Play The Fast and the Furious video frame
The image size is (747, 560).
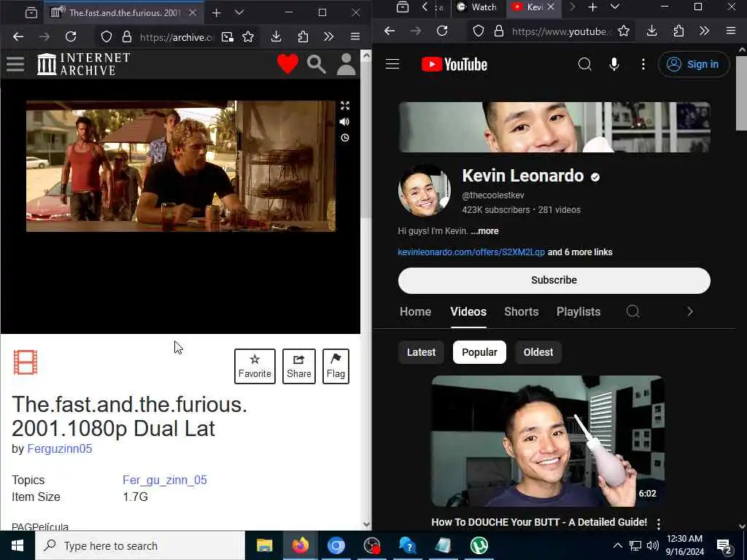click(181, 166)
